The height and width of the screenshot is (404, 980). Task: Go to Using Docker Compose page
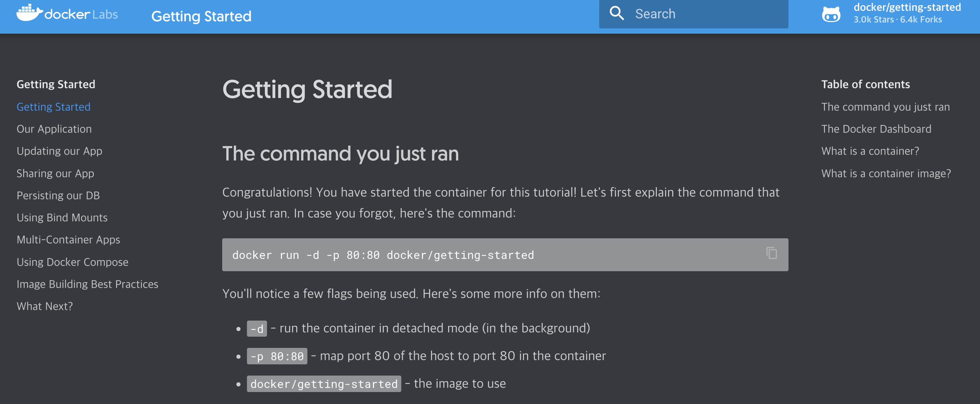72,262
